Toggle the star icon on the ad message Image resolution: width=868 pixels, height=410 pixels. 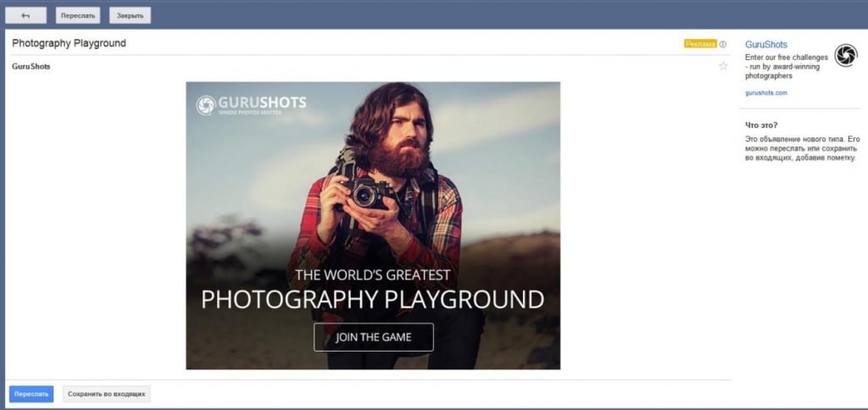[723, 66]
